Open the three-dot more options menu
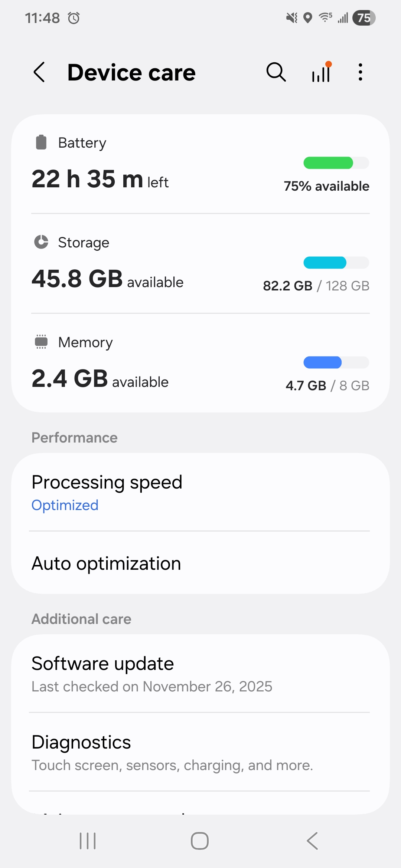This screenshot has height=868, width=401. point(360,72)
